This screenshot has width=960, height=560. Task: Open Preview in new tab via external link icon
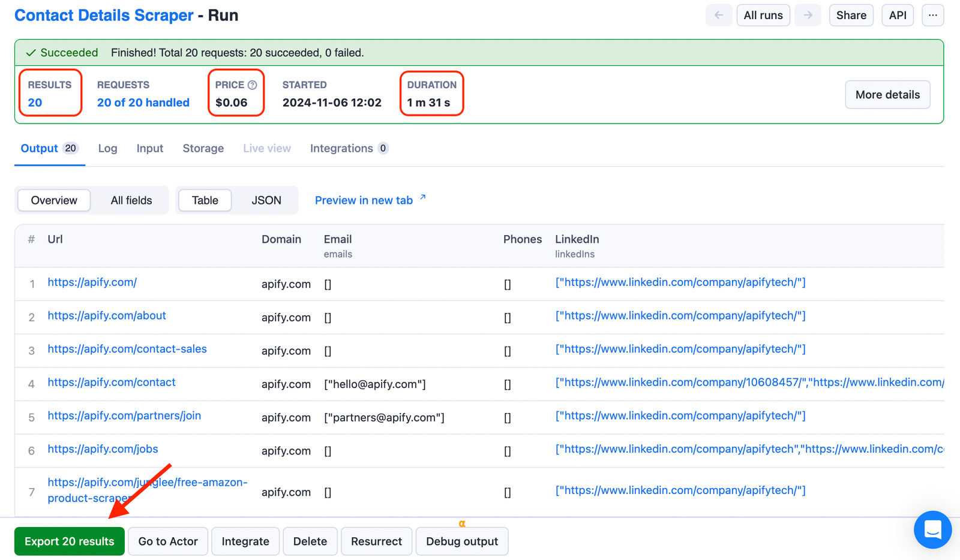[422, 197]
